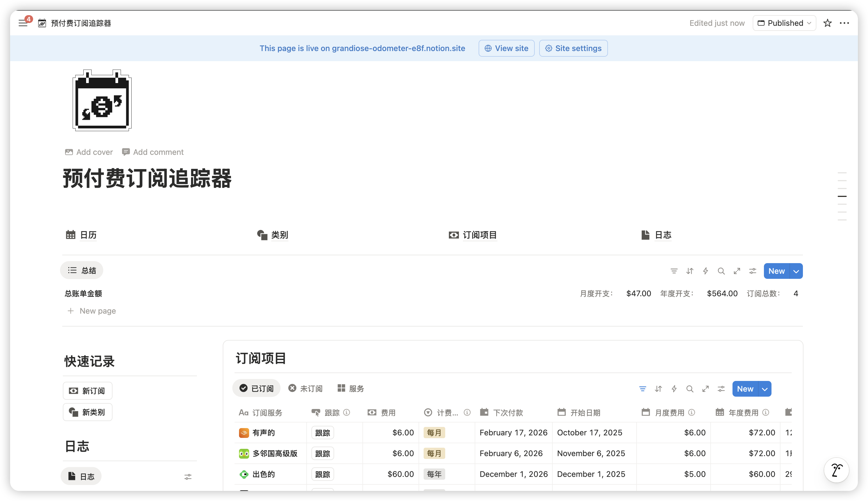This screenshot has height=501, width=868.
Task: Click search icon in 订阅项目 toolbar
Action: [690, 389]
